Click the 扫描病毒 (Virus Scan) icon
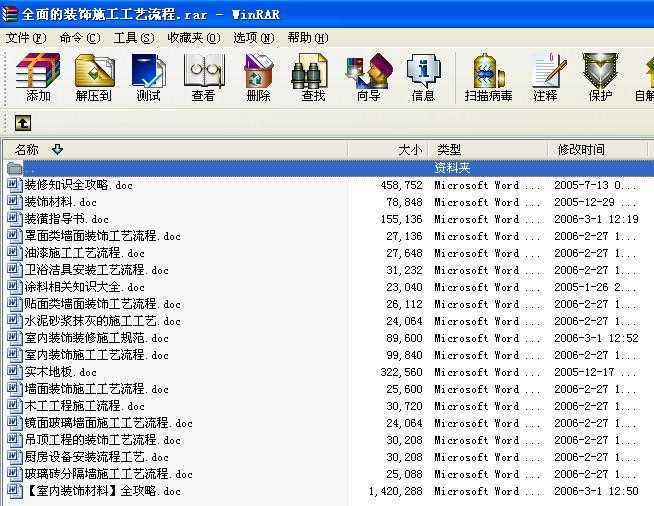The width and height of the screenshot is (654, 506). [x=488, y=77]
